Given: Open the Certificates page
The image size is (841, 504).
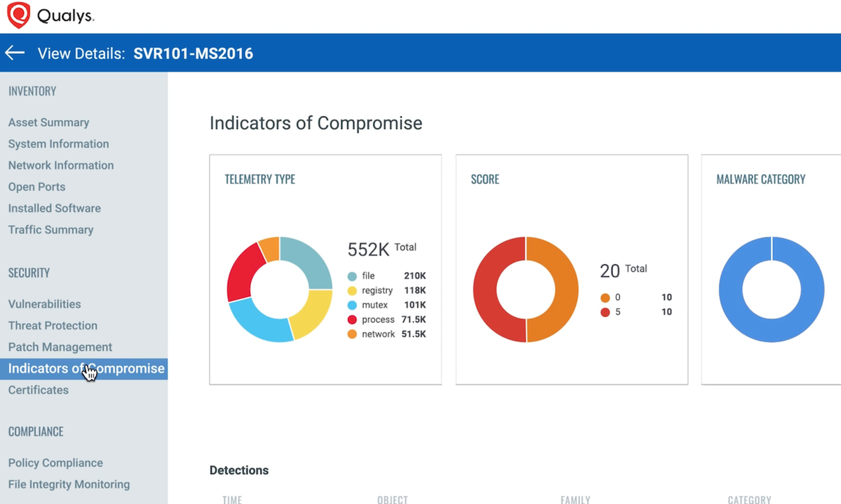Looking at the screenshot, I should tap(39, 390).
